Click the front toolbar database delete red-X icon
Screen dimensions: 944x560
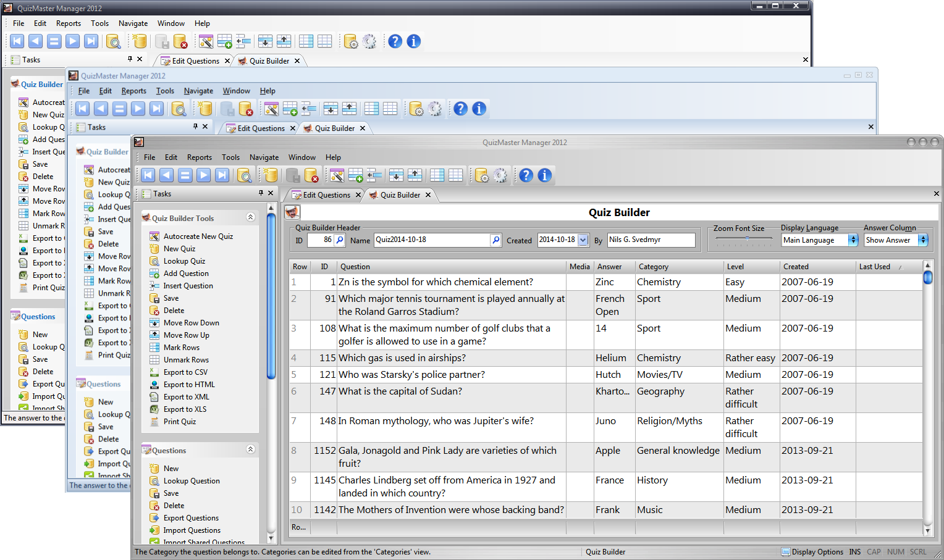pyautogui.click(x=312, y=175)
